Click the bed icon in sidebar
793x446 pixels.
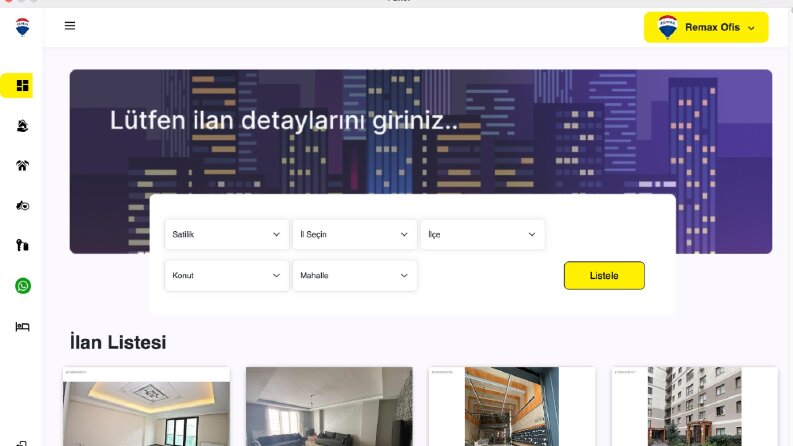22,326
